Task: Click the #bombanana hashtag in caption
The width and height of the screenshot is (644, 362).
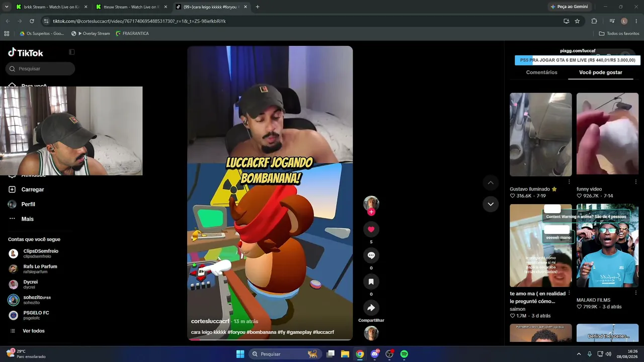Action: [x=262, y=332]
